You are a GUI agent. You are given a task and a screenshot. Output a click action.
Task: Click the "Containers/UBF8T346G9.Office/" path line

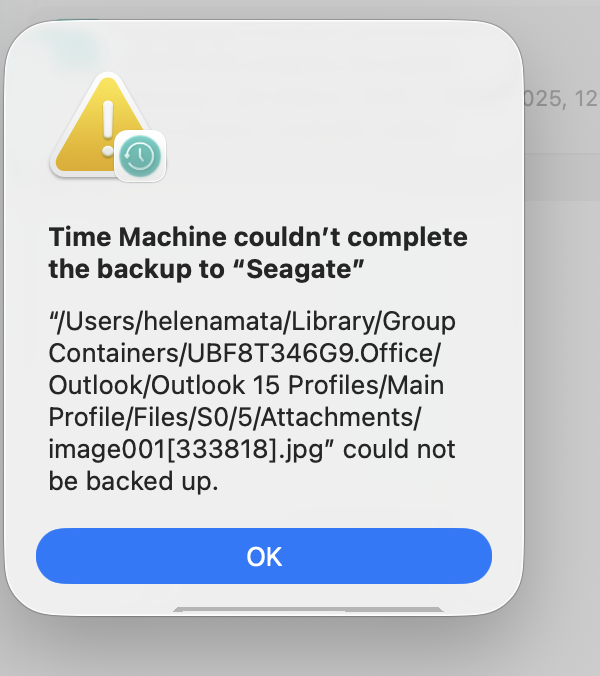238,354
